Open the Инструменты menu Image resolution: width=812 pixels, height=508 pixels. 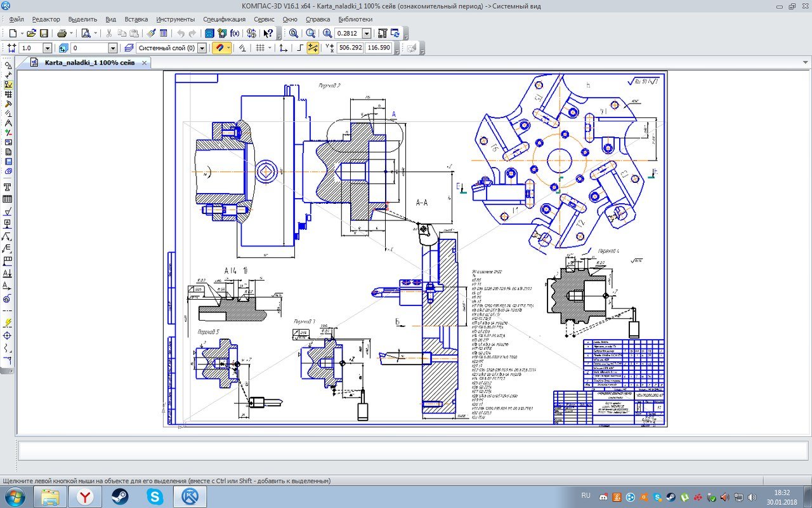click(x=175, y=19)
